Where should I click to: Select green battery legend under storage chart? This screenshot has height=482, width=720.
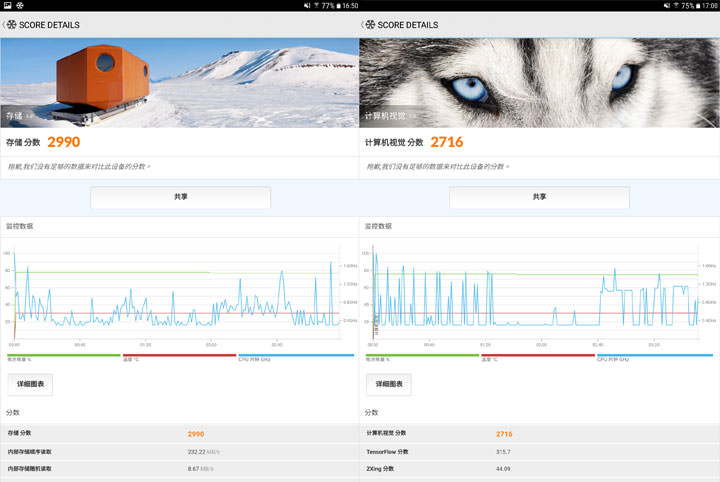coord(62,356)
